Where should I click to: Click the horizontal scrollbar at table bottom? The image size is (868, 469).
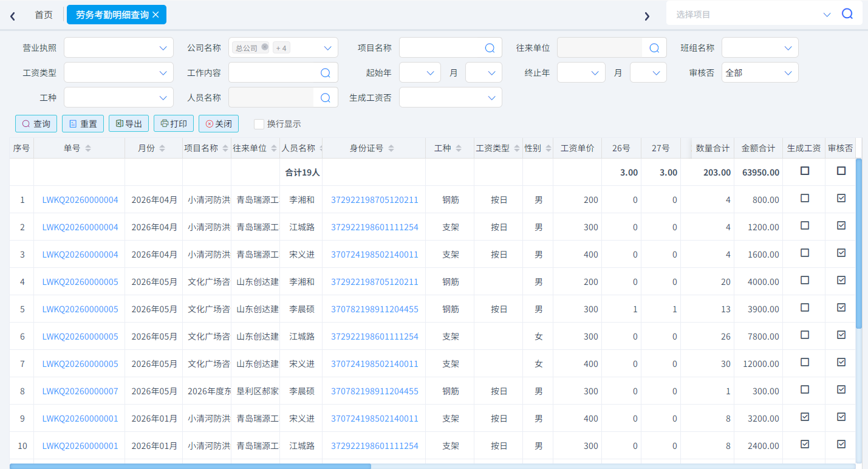click(190, 466)
